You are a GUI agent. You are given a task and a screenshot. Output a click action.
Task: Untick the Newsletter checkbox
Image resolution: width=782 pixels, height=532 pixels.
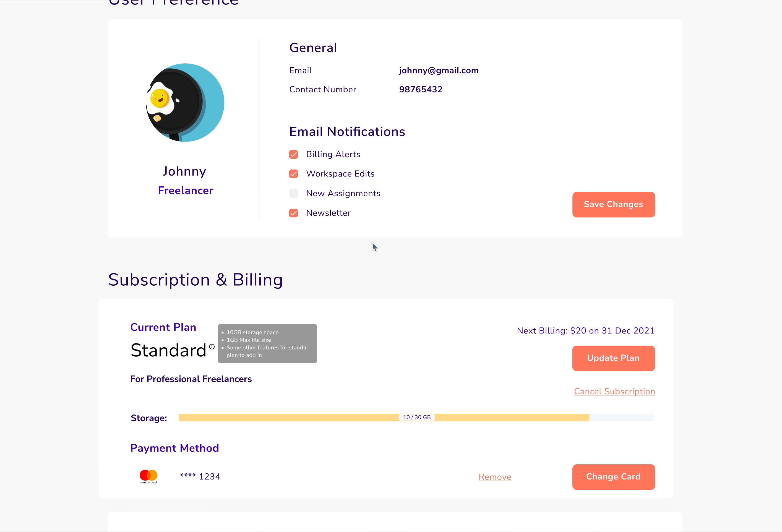pyautogui.click(x=293, y=213)
